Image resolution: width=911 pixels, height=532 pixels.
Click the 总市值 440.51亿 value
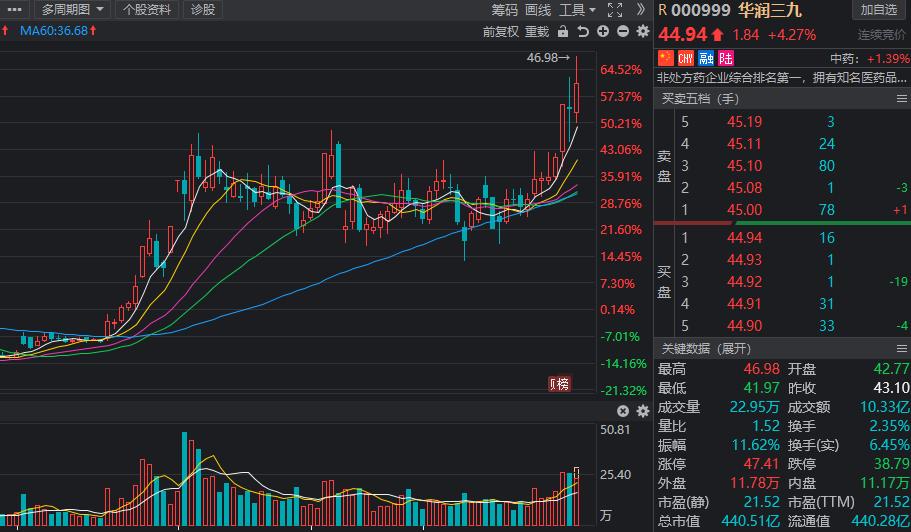[x=751, y=521]
